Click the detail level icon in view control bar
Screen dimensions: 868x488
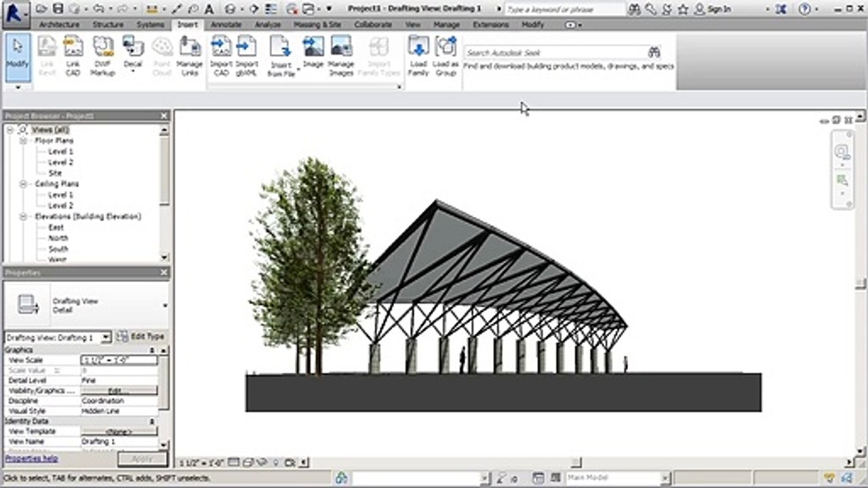pos(233,463)
